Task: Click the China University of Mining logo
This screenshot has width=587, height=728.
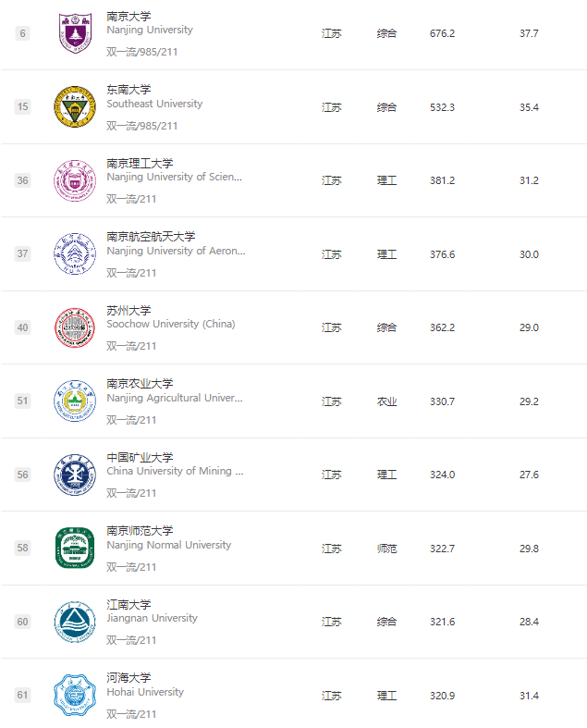Action: pyautogui.click(x=75, y=475)
